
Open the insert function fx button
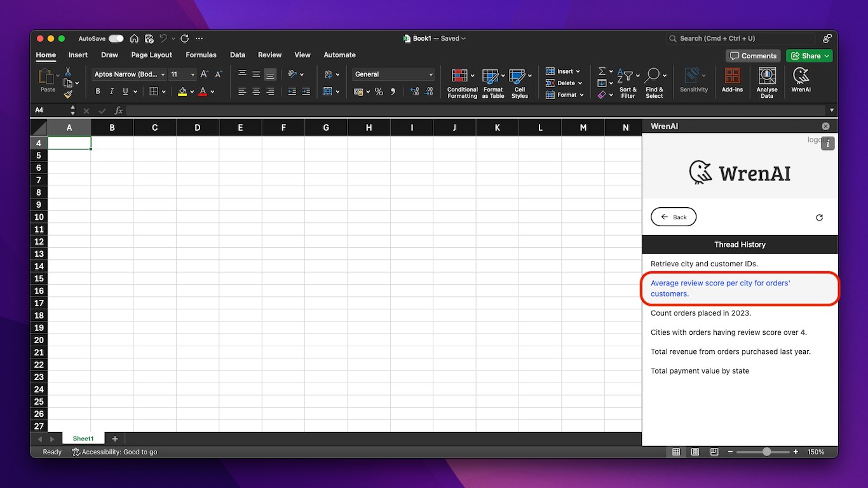[x=118, y=111]
